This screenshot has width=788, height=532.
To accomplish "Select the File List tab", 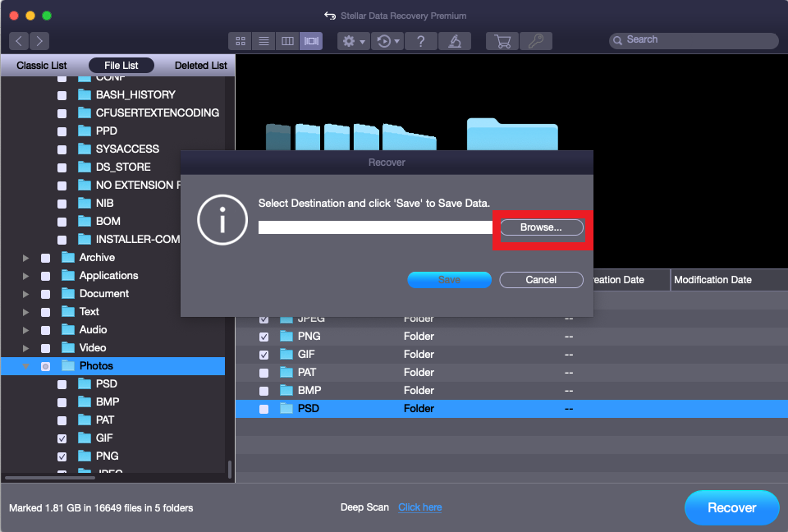I will pyautogui.click(x=121, y=66).
